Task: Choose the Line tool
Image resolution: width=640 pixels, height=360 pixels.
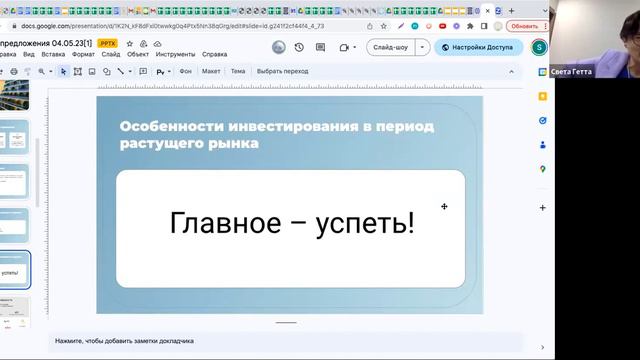Action: coord(120,71)
